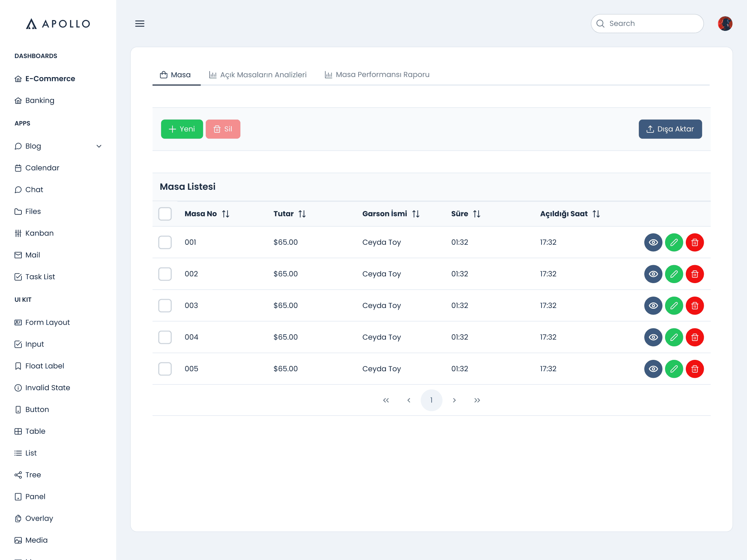The image size is (747, 560).
Task: Sort by Tutar column
Action: [302, 214]
